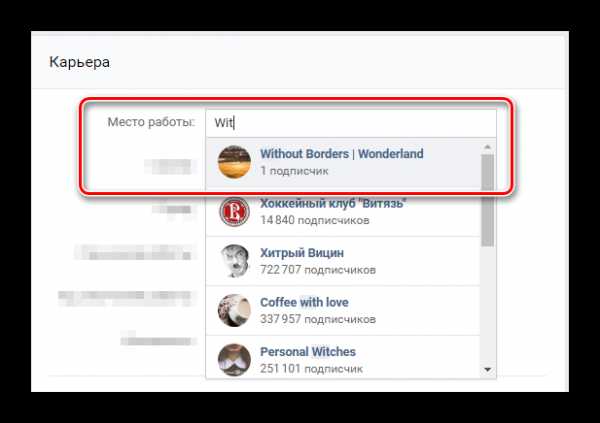Screen dimensions: 600x423
Task: Click the Coffee with love cup avatar
Action: [x=234, y=310]
